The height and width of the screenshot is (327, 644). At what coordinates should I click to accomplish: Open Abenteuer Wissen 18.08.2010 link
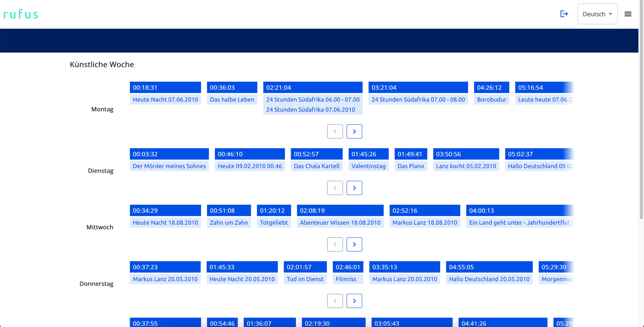340,223
